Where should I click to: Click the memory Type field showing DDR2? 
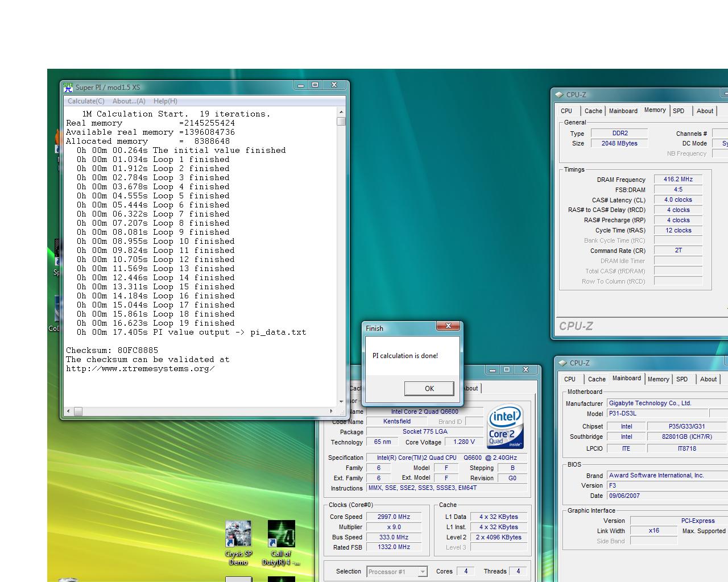pos(620,133)
